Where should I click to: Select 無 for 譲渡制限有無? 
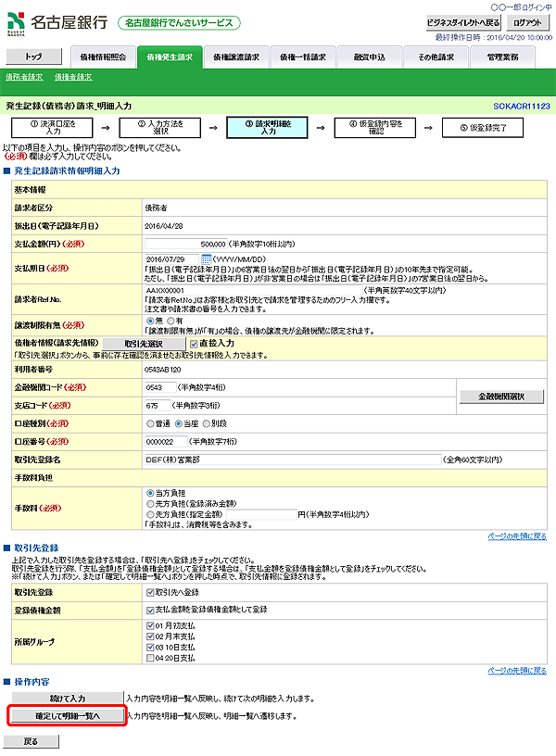(150, 321)
